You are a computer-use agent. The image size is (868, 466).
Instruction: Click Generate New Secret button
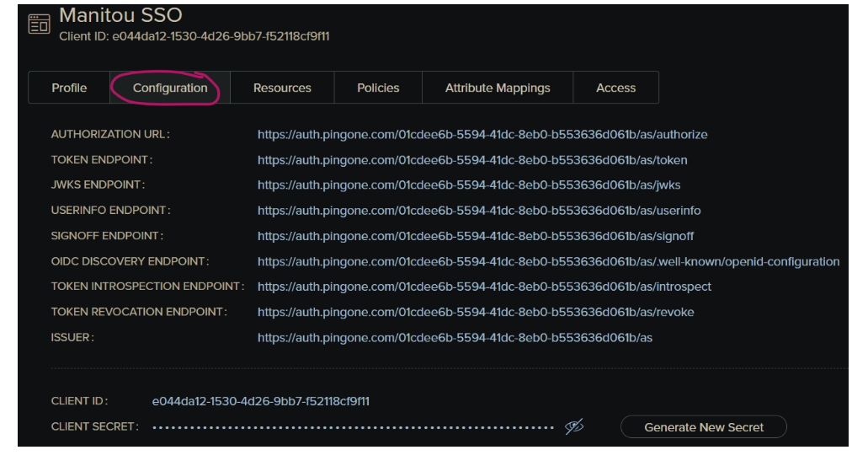[x=704, y=427]
